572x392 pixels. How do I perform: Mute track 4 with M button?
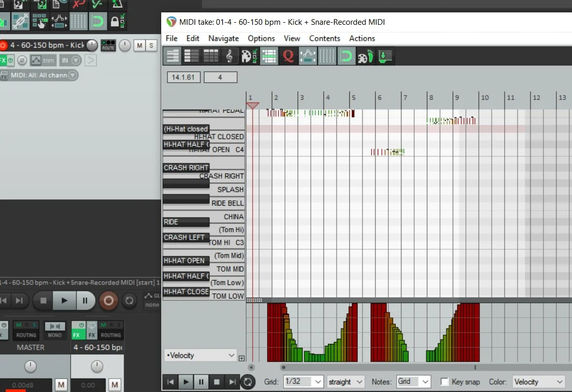(140, 45)
